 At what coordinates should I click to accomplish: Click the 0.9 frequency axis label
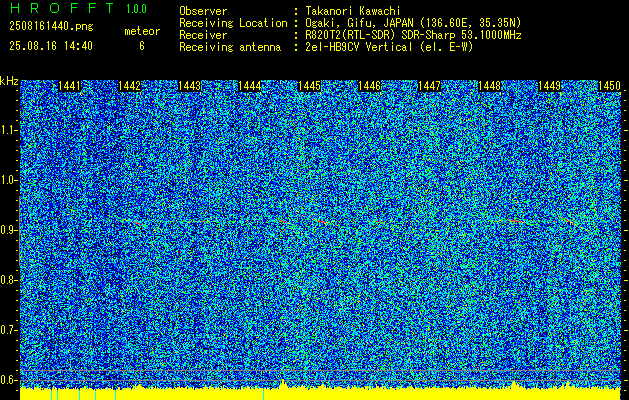(x=7, y=230)
